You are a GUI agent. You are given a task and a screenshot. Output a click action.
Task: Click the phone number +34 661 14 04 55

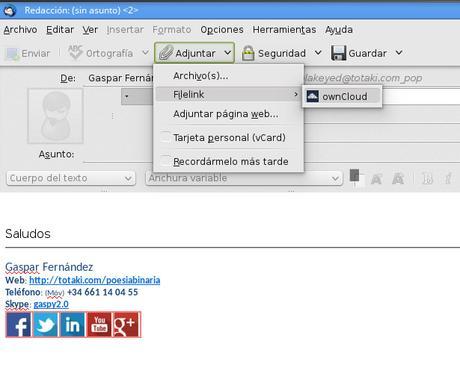pyautogui.click(x=102, y=292)
